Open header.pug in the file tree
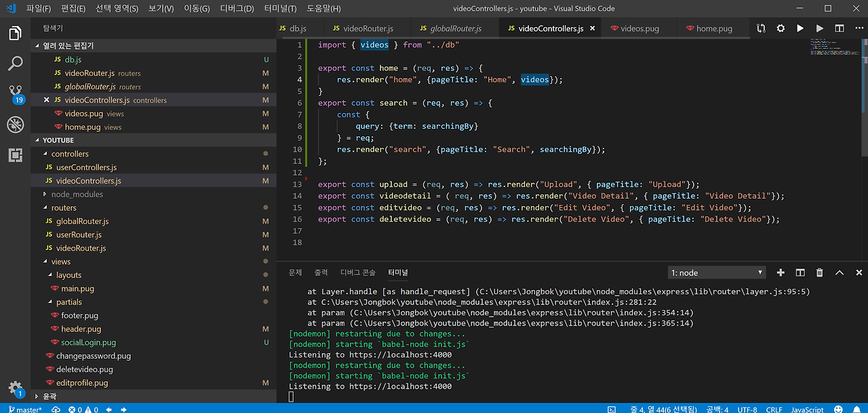The width and height of the screenshot is (868, 413). pos(81,329)
